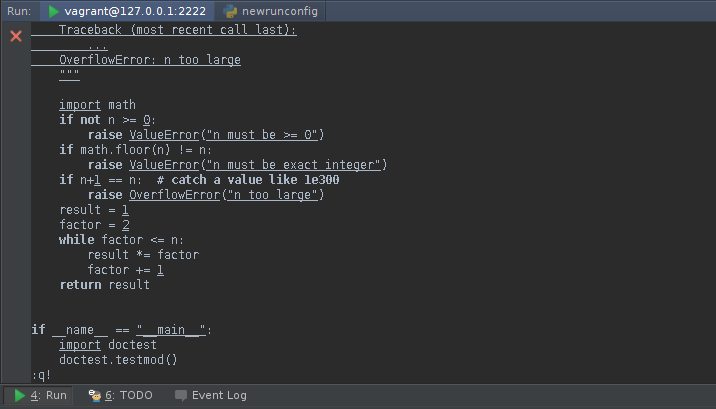716x409 pixels.
Task: Click the red X close icon
Action: pyautogui.click(x=15, y=36)
